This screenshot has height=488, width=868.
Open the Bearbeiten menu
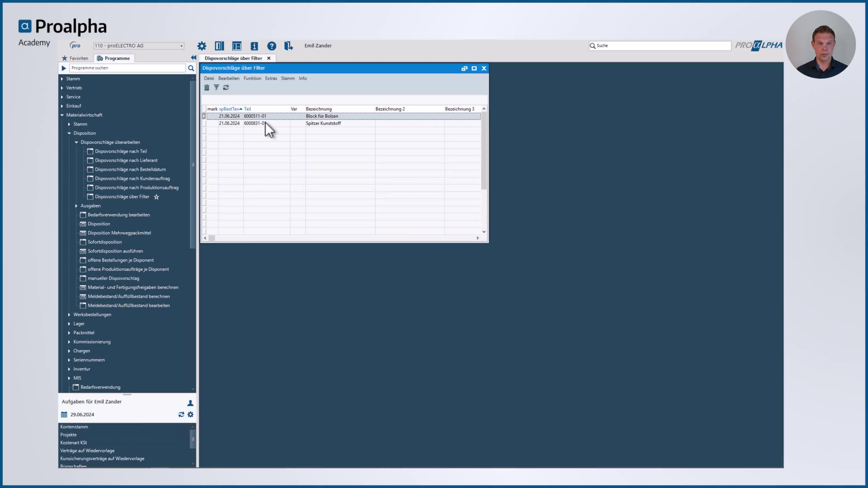pyautogui.click(x=229, y=78)
